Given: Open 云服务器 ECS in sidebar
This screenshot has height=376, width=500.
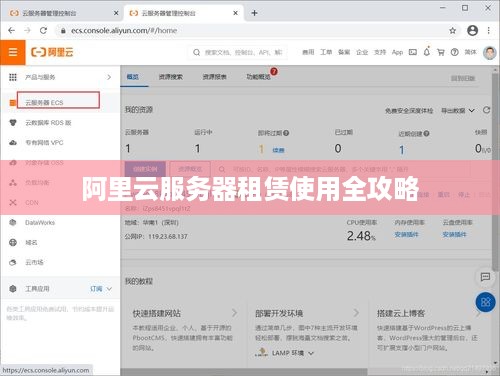Looking at the screenshot, I should 44,103.
